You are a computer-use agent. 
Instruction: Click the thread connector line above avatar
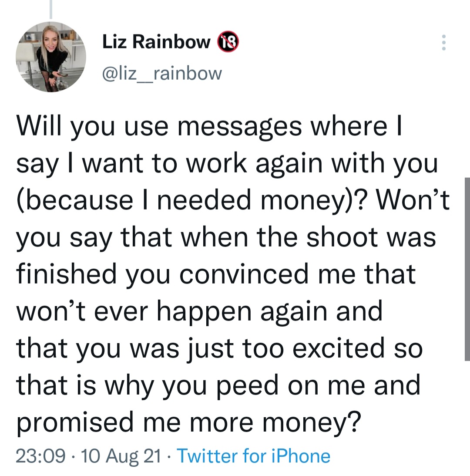click(51, 9)
